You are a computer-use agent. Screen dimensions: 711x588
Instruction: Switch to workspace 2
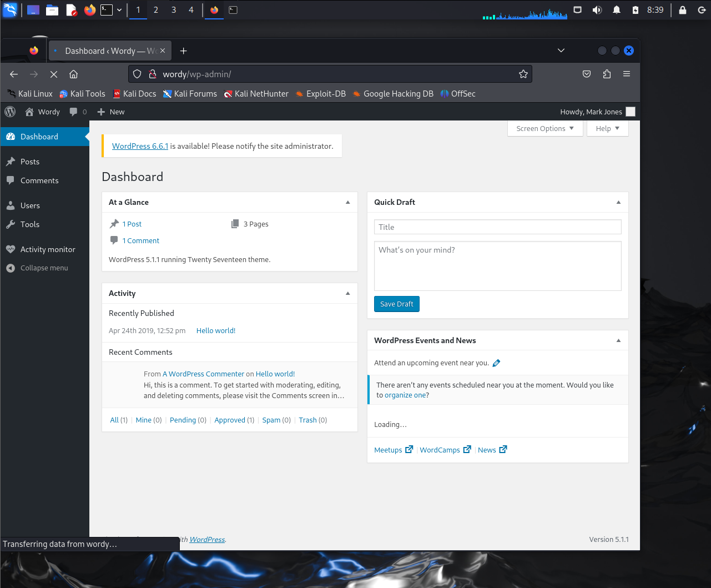click(x=156, y=10)
